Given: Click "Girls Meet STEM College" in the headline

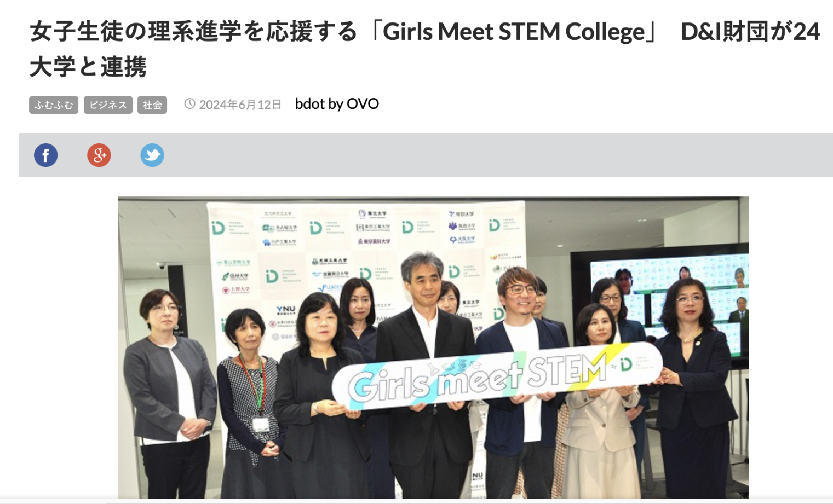Looking at the screenshot, I should click(514, 32).
